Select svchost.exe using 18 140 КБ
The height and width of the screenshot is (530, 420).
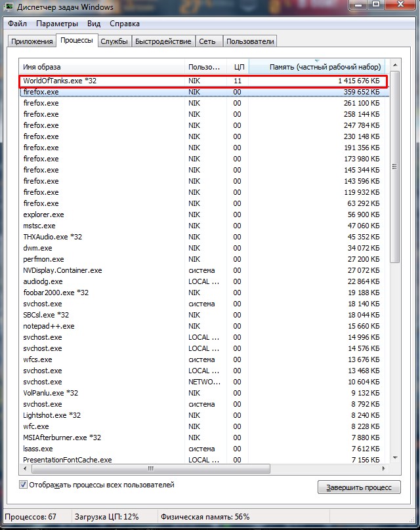click(x=203, y=304)
